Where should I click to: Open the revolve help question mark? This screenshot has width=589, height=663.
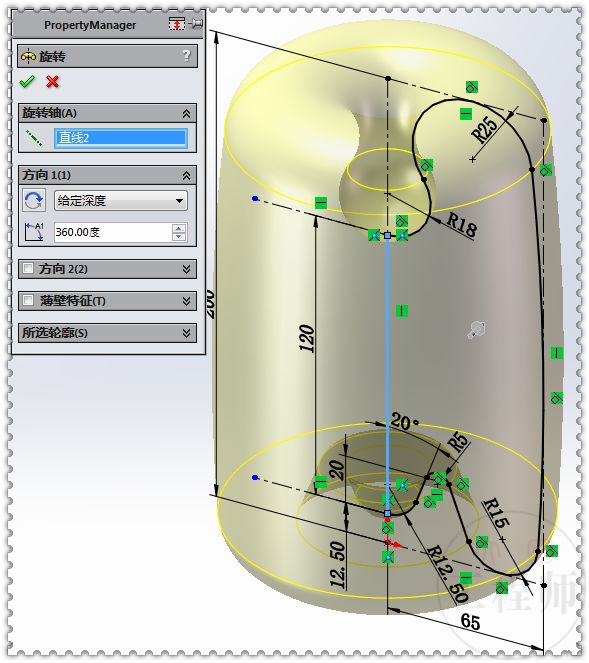click(x=186, y=56)
